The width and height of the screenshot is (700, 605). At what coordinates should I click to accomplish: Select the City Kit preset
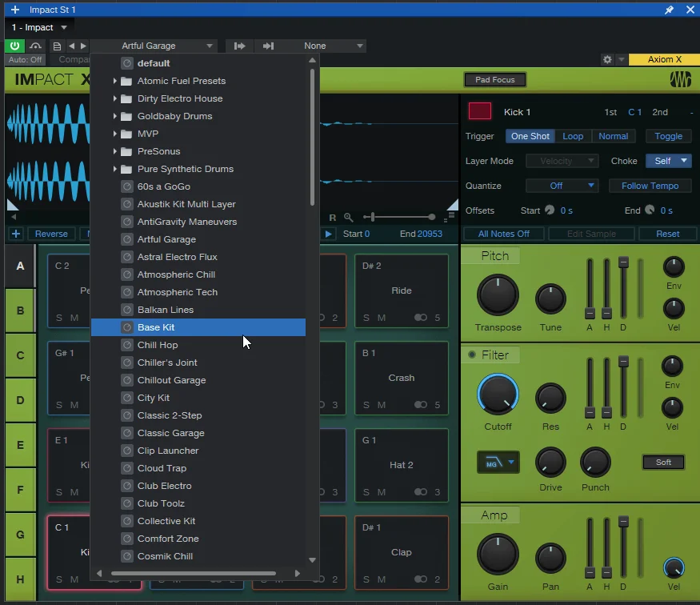pyautogui.click(x=198, y=398)
